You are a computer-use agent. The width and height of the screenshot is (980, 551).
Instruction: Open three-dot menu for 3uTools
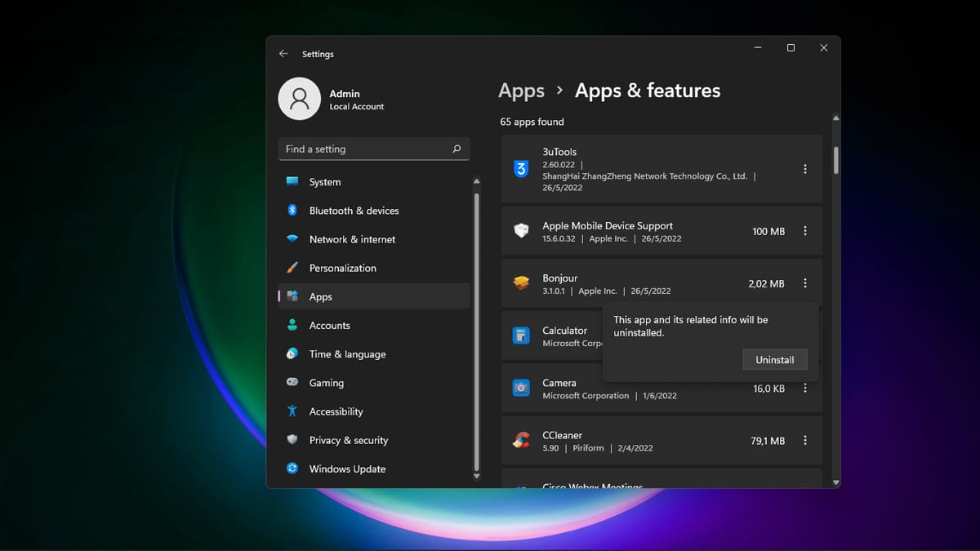(804, 169)
